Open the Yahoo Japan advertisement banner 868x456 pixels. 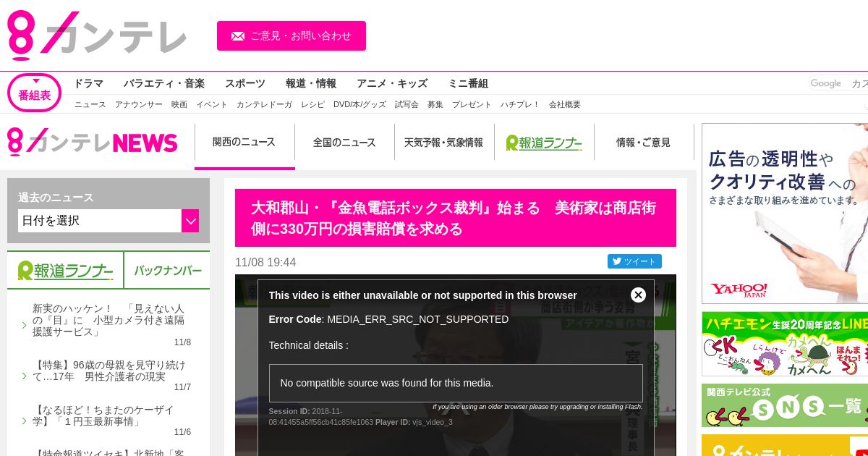(785, 214)
